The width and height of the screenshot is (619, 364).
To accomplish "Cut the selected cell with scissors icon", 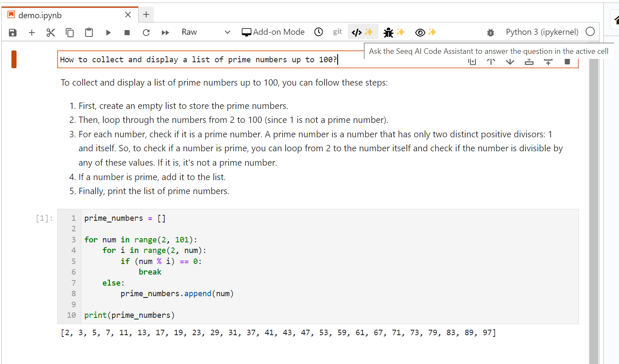I will coord(51,33).
